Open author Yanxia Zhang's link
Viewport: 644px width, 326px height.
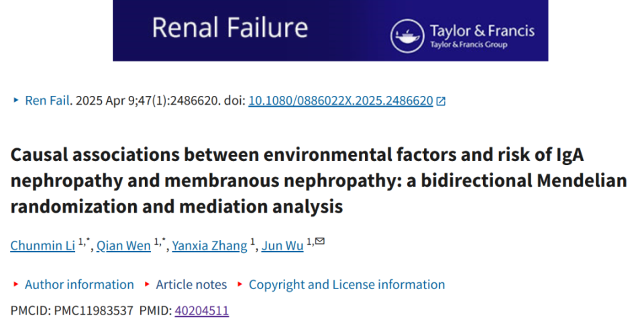coord(209,246)
